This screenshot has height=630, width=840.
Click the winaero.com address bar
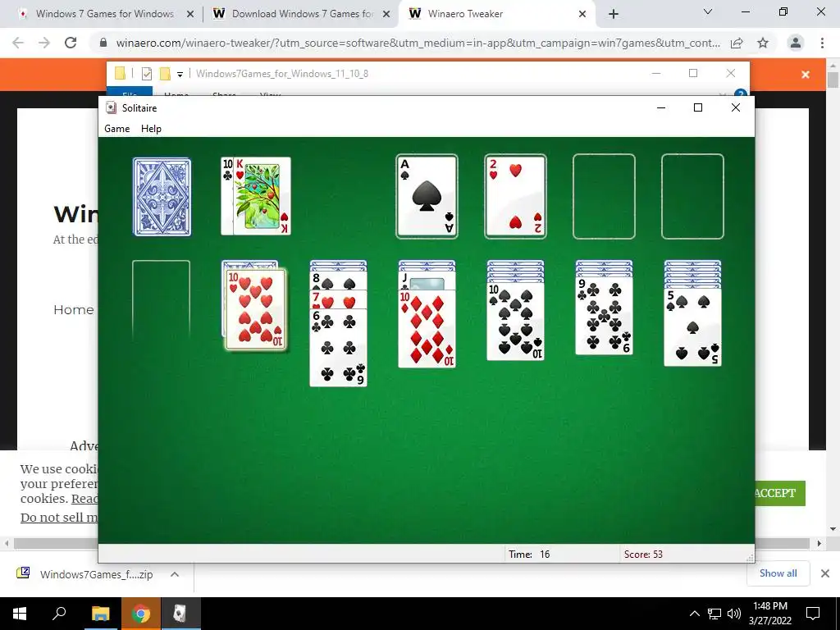point(418,43)
